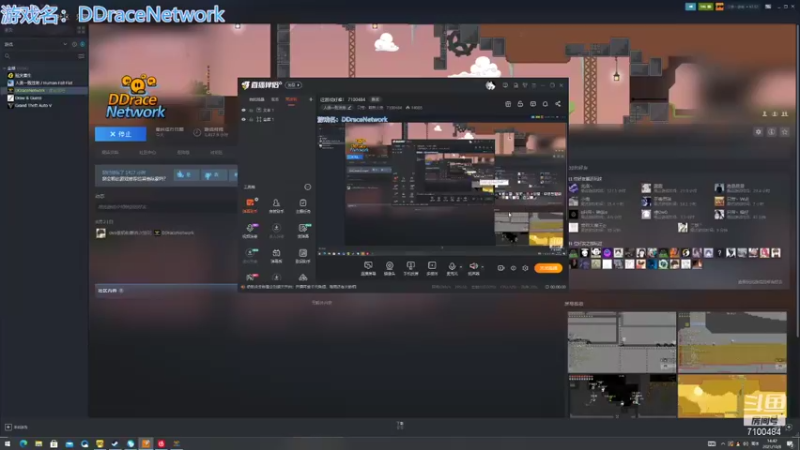Open Windows Start menu
The image size is (800, 450).
pos(7,444)
